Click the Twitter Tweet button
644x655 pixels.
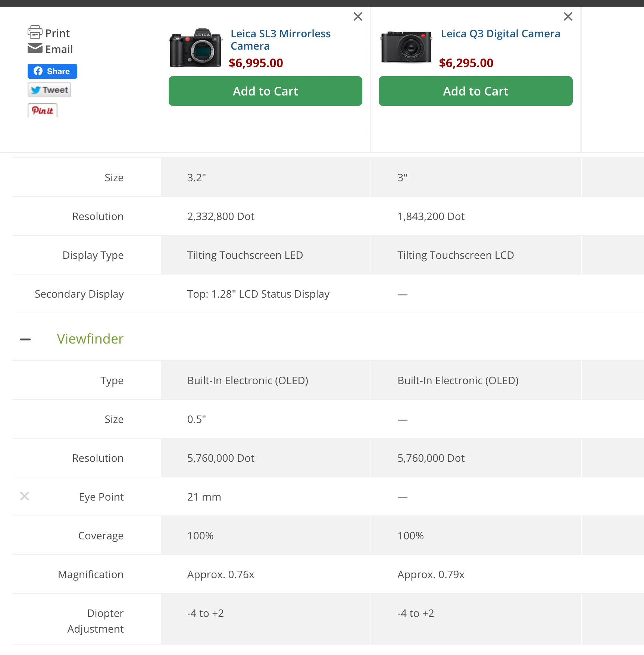[49, 90]
